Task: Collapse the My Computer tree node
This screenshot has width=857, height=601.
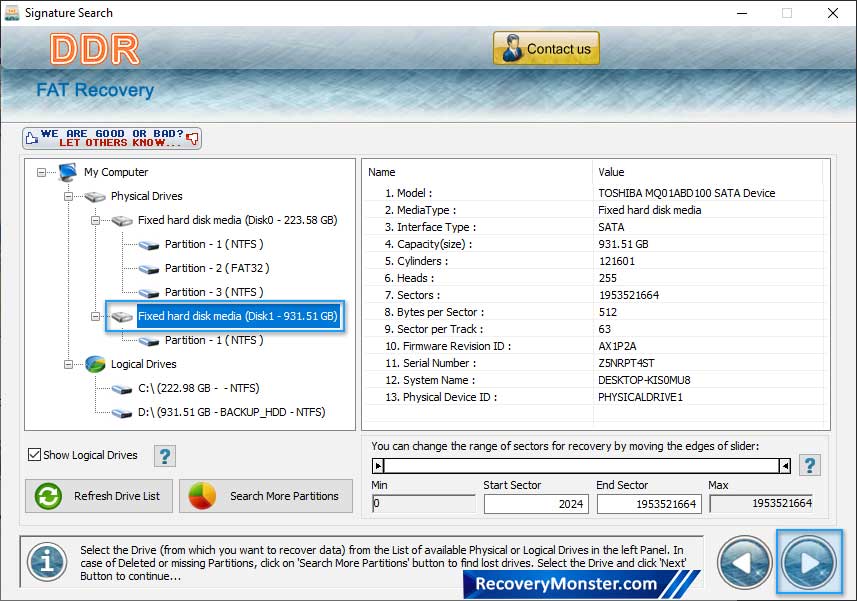Action: [42, 172]
